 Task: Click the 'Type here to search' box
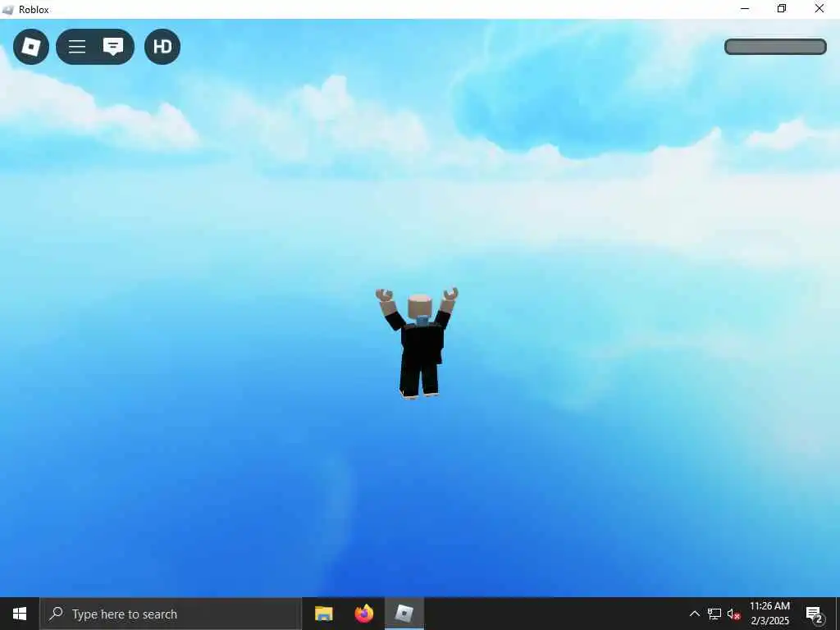tap(171, 614)
